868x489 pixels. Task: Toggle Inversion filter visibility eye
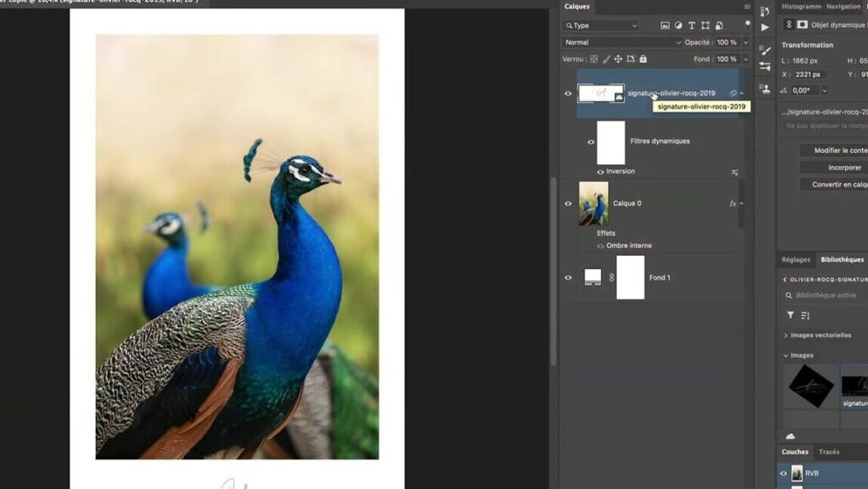pyautogui.click(x=601, y=172)
